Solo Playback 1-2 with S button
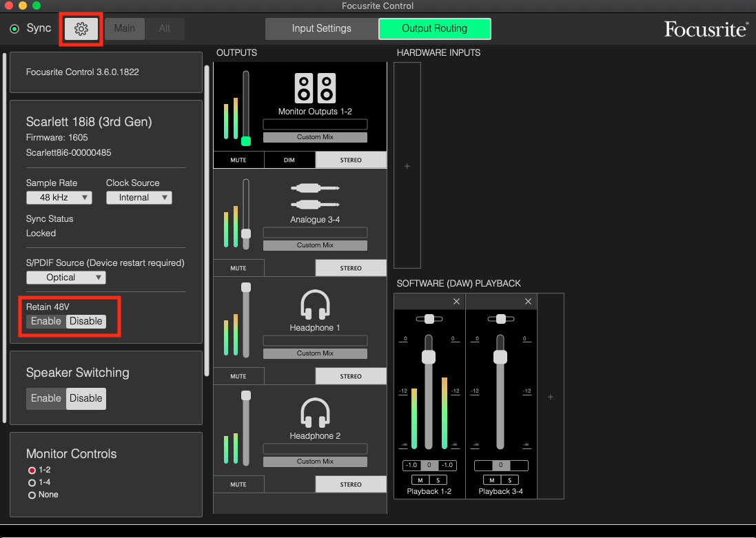The width and height of the screenshot is (756, 538). pos(438,479)
